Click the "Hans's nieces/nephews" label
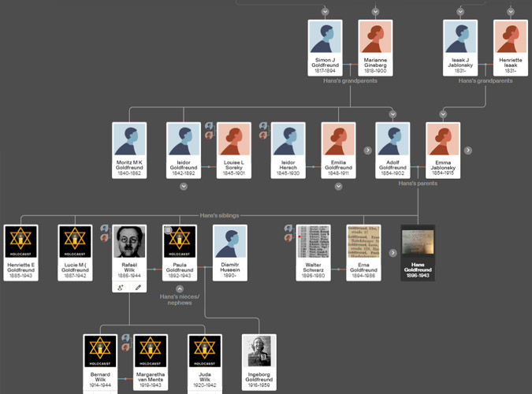 pyautogui.click(x=180, y=299)
